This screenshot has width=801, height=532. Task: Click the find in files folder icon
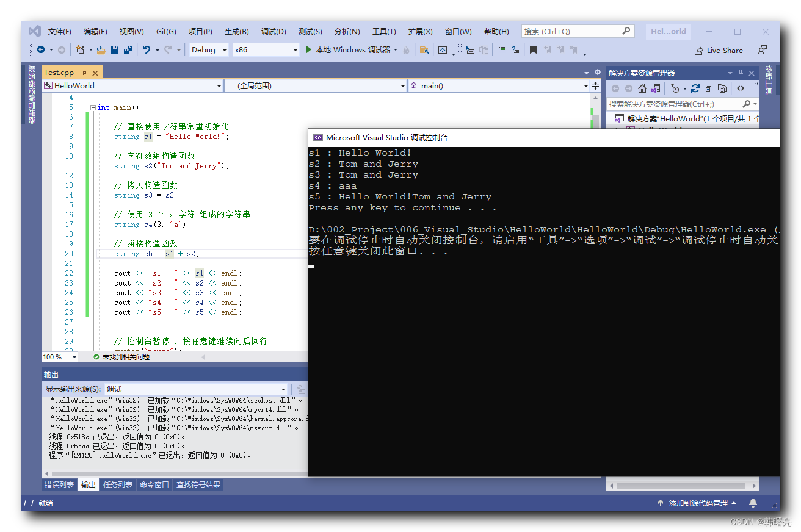pyautogui.click(x=424, y=50)
